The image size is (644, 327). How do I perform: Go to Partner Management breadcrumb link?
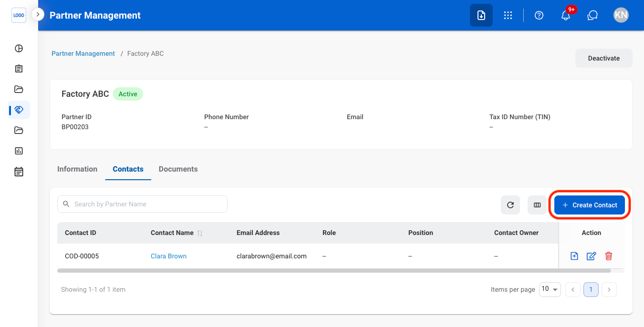[x=83, y=53]
